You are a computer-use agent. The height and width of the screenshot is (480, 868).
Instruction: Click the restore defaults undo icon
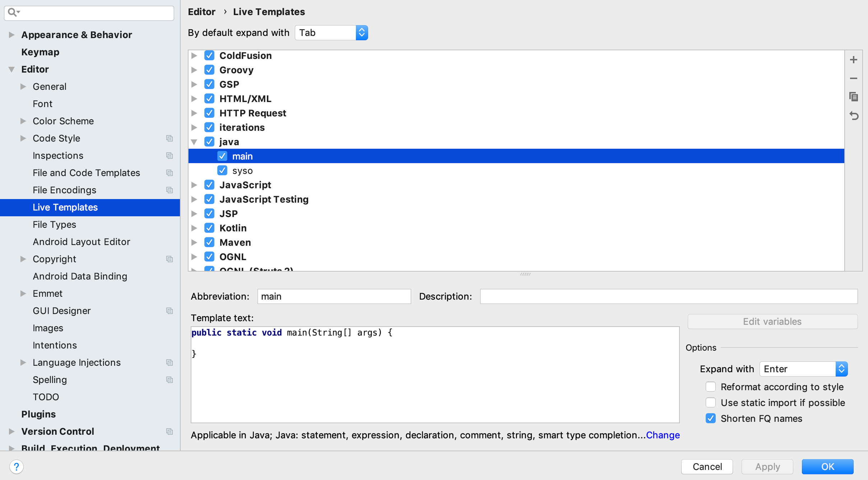tap(854, 116)
